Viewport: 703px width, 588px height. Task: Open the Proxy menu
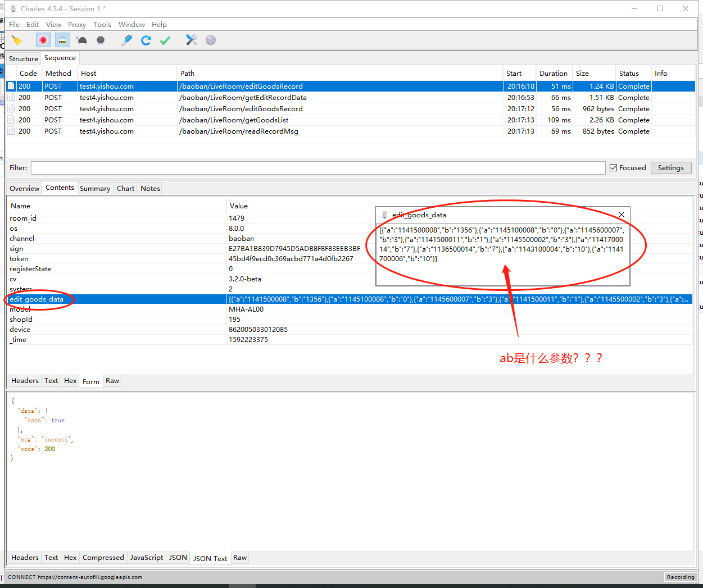click(x=77, y=25)
